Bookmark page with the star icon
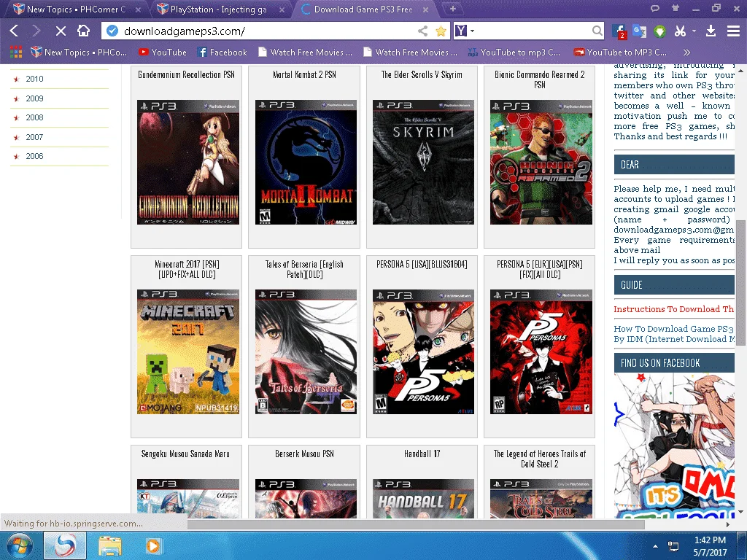The image size is (747, 560). [x=441, y=31]
